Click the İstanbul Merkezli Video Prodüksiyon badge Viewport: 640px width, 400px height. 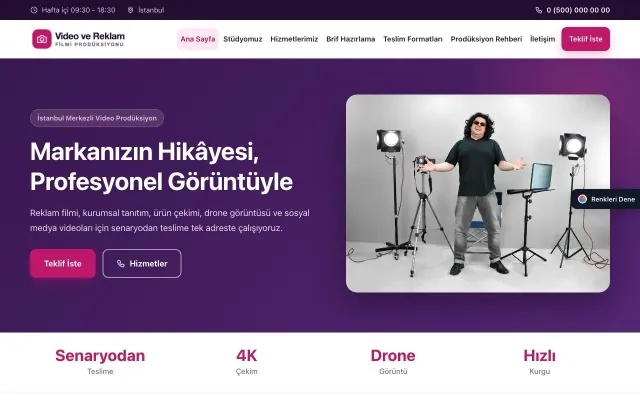click(x=97, y=118)
